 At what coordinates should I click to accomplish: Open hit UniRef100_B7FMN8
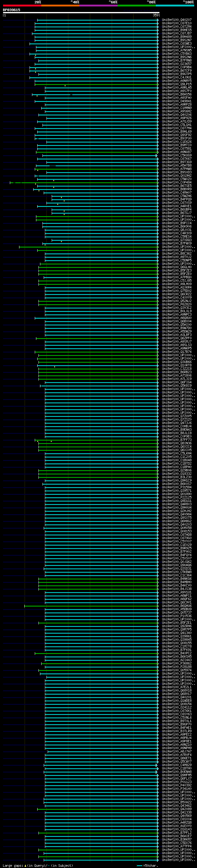click(177, 61)
